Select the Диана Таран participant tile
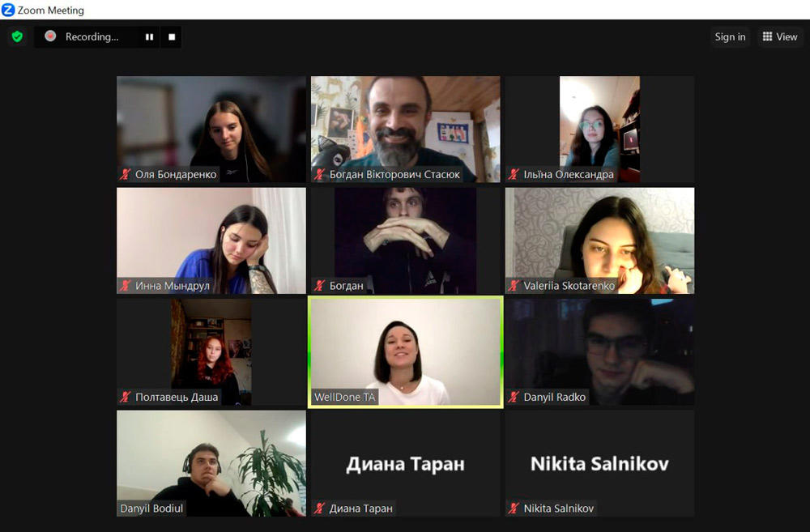The width and height of the screenshot is (810, 532). coord(406,463)
